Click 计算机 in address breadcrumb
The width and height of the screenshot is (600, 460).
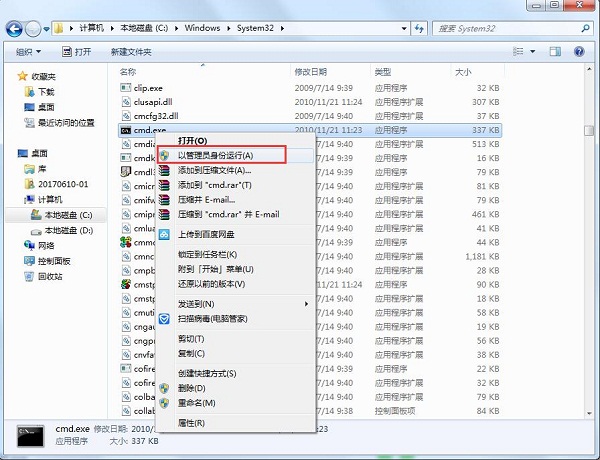tap(91, 28)
